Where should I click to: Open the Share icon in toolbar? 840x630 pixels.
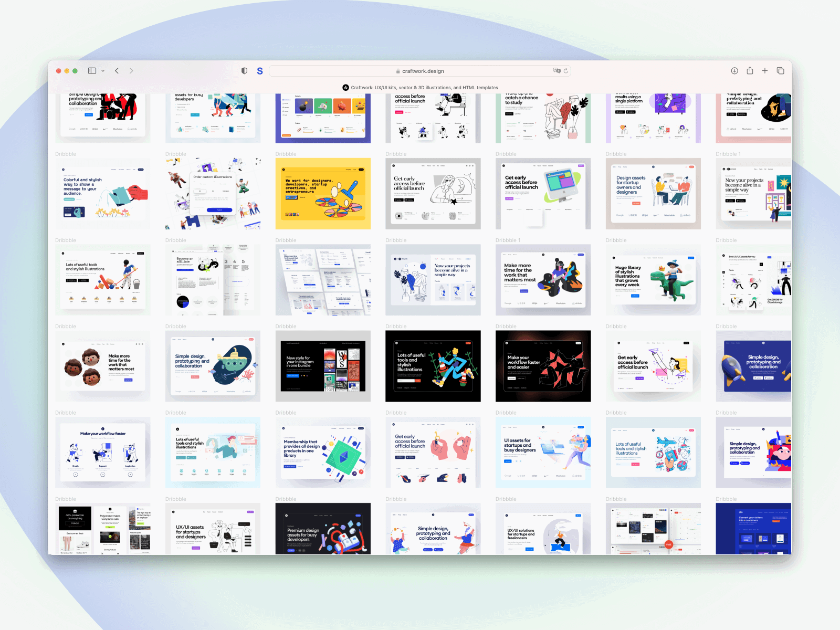click(x=750, y=71)
